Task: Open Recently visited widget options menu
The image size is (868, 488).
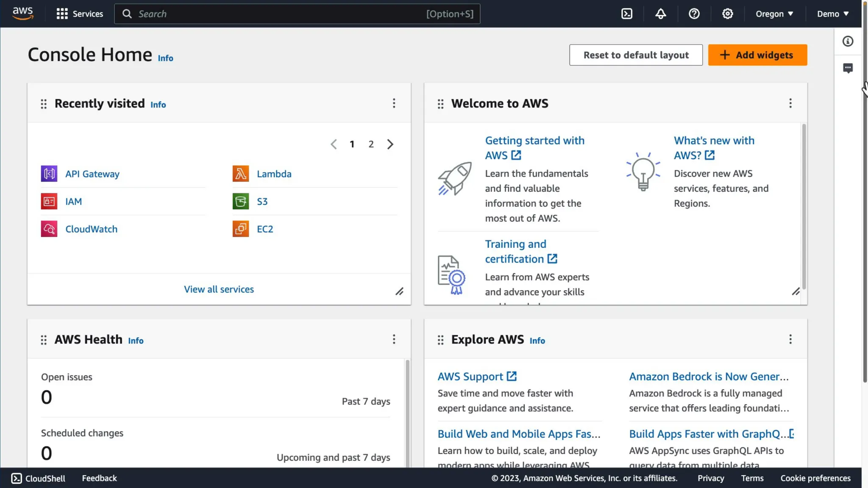Action: [x=394, y=103]
